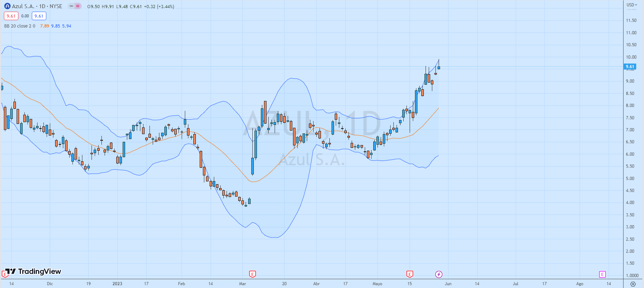Click the Azul S.A. 1D NYSE title
This screenshot has width=644, height=288.
tap(37, 6)
